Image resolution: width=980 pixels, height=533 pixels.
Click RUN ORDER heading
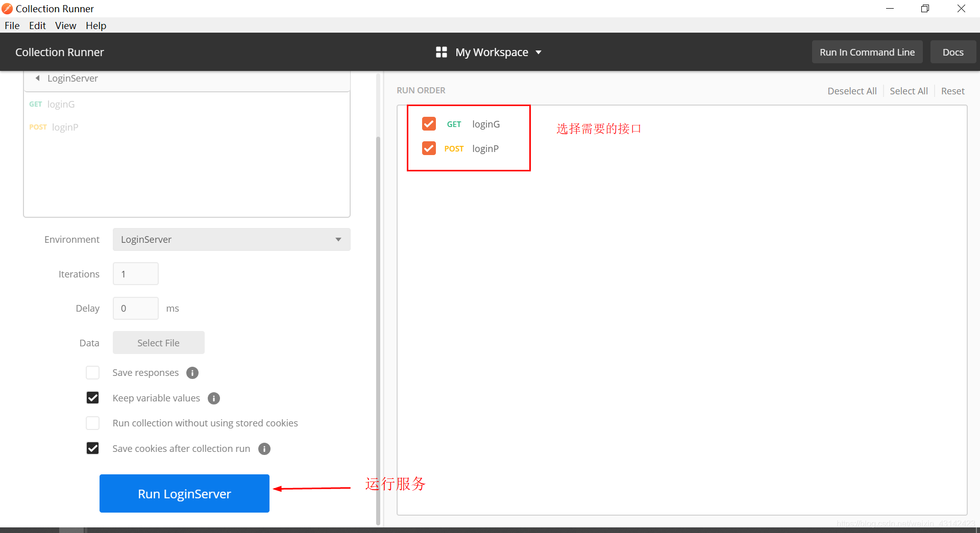click(421, 90)
